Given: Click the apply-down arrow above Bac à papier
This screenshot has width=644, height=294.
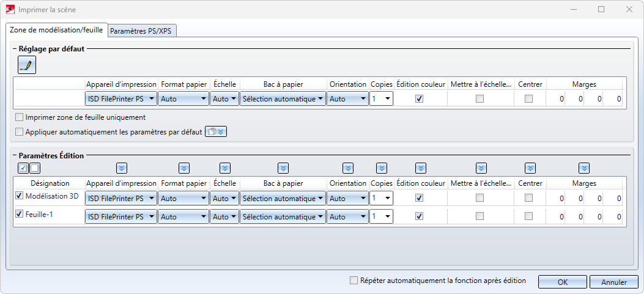Looking at the screenshot, I should pyautogui.click(x=283, y=167).
